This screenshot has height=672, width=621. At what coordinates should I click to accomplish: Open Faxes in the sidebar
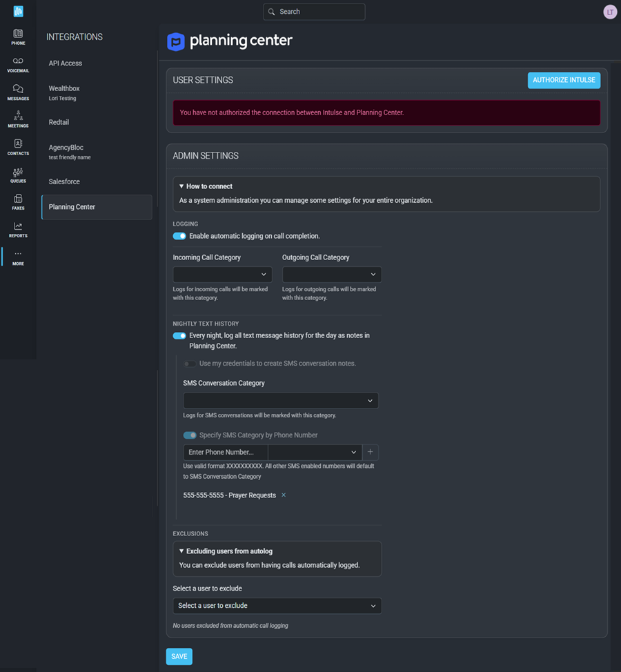click(18, 201)
